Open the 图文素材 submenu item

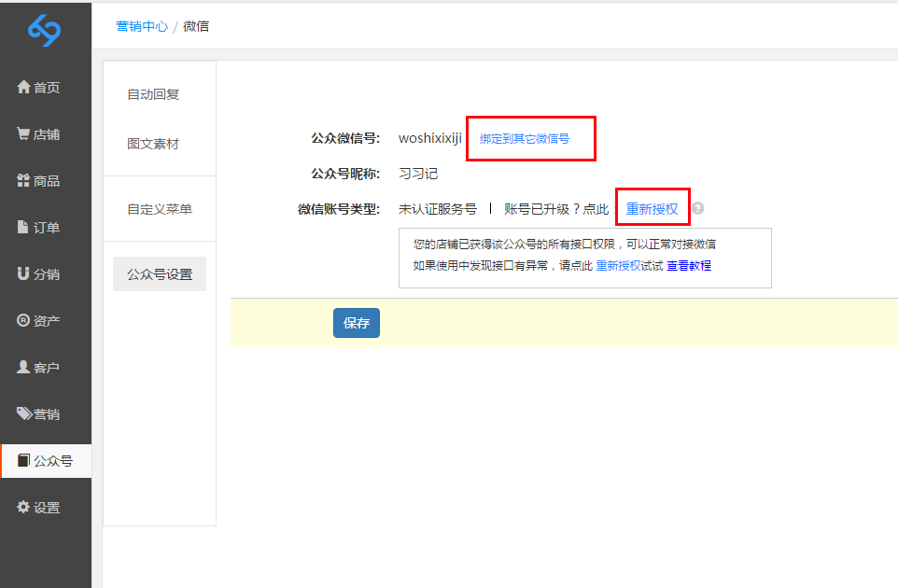(x=153, y=144)
